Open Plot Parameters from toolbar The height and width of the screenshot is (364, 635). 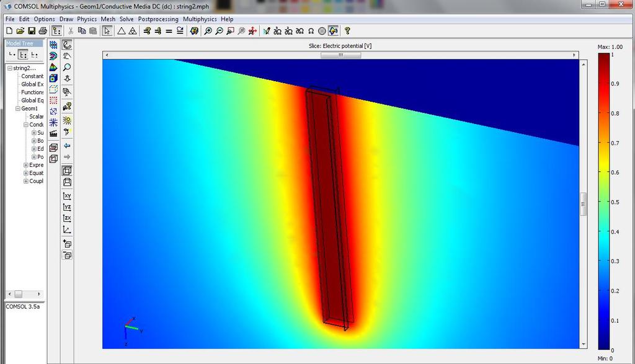pos(194,31)
